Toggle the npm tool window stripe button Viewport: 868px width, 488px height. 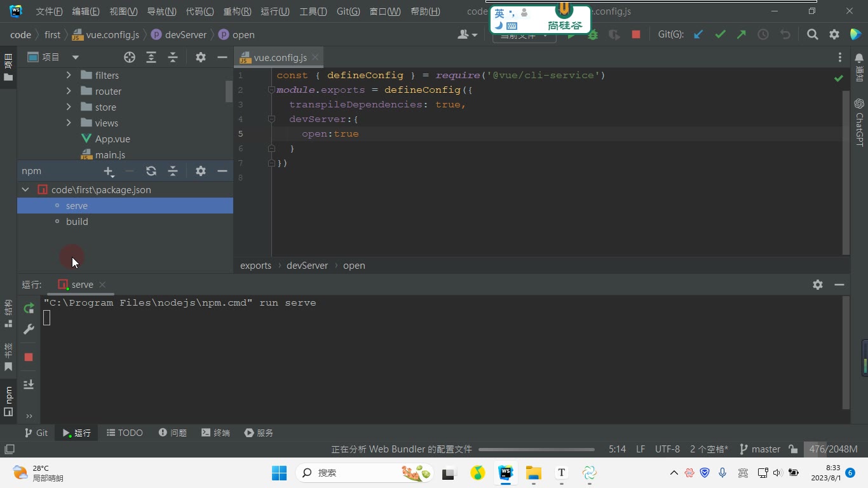[8, 401]
